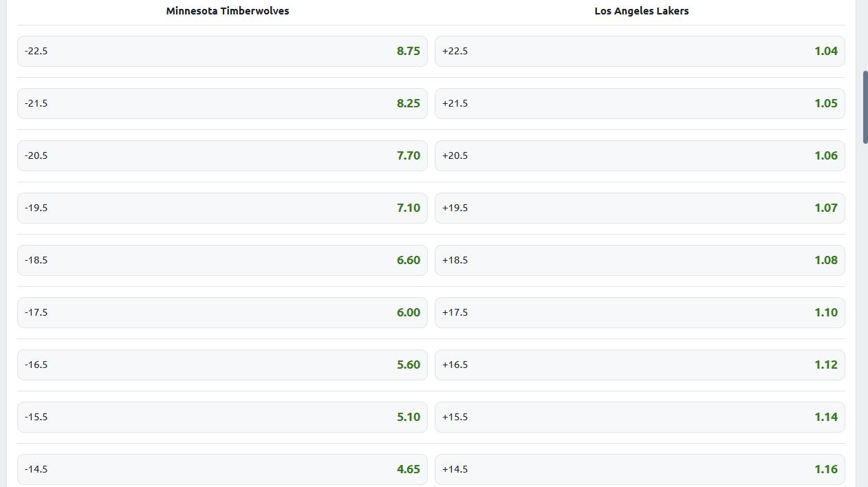Screen dimensions: 868x487
Task: Choose Lakers +20.5 spread at 1.06
Action: (640, 156)
